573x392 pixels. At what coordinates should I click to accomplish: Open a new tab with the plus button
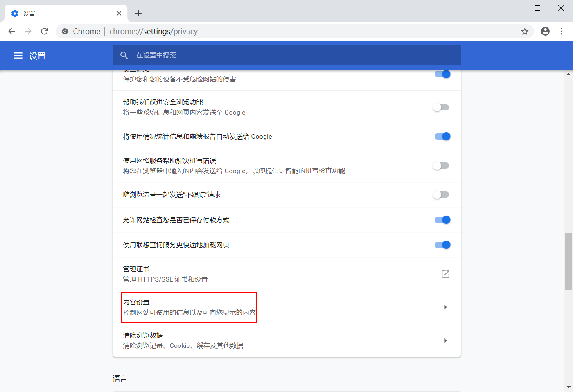(138, 13)
